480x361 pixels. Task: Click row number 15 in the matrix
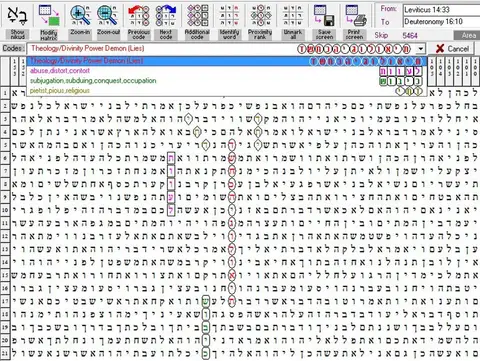coord(5,275)
